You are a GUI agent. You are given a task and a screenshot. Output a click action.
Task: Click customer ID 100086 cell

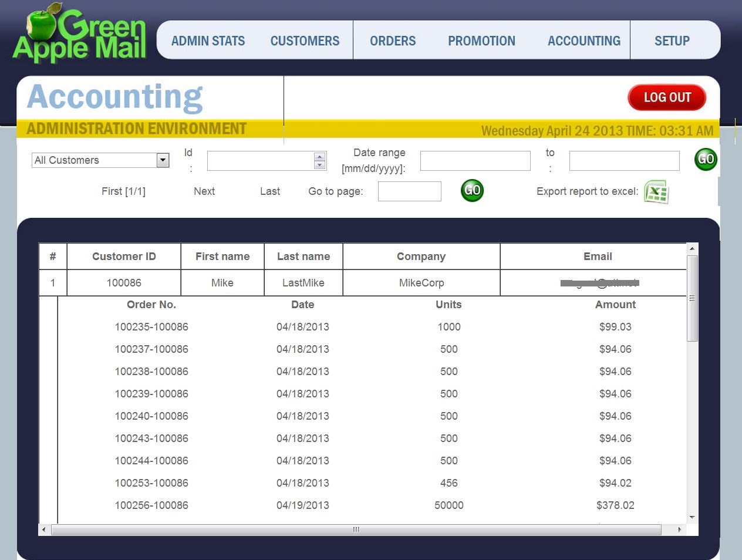124,283
